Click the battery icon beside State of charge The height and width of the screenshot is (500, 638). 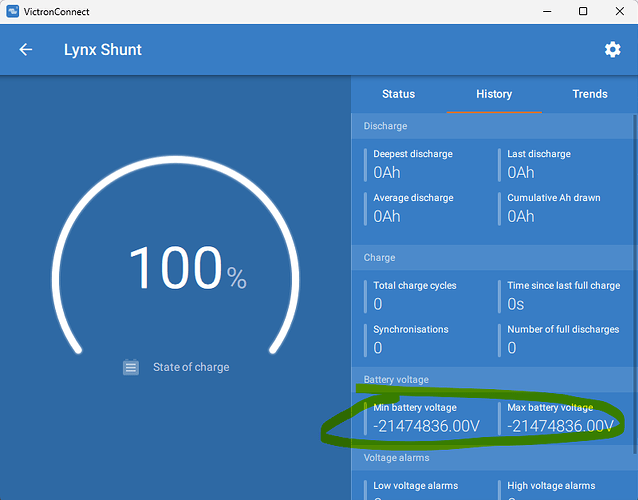pos(131,367)
